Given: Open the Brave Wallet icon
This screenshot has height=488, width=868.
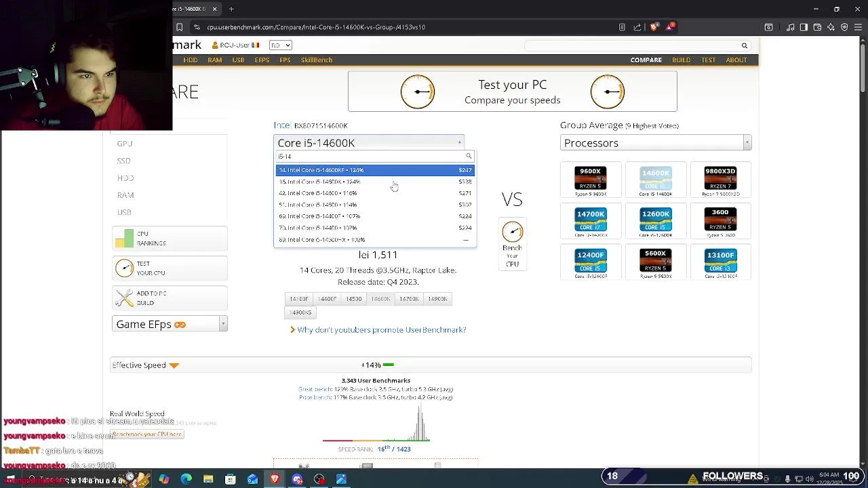Looking at the screenshot, I should [817, 27].
